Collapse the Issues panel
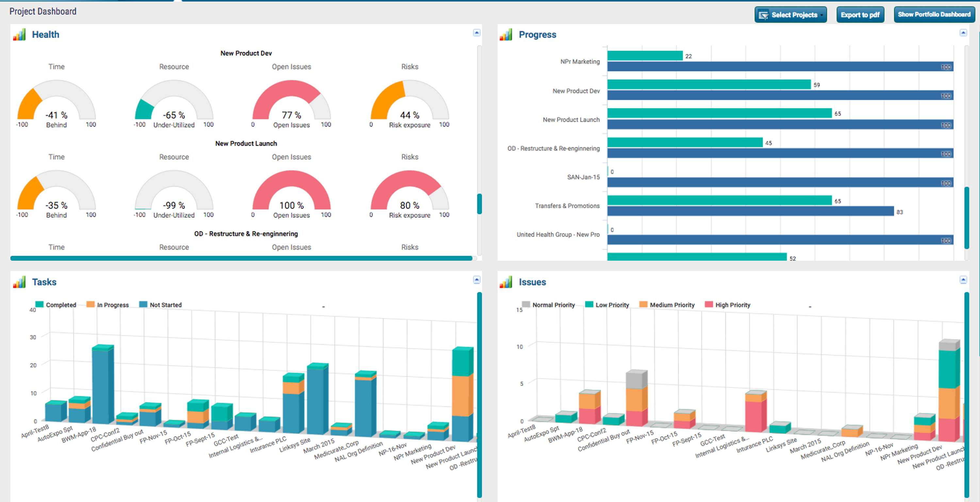The width and height of the screenshot is (980, 502). coord(963,280)
